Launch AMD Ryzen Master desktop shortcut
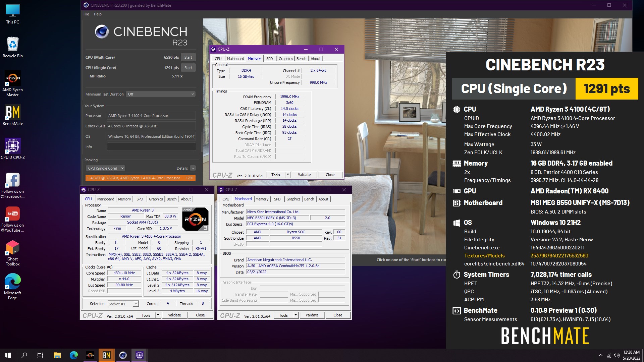644x362 pixels. pos(13,84)
